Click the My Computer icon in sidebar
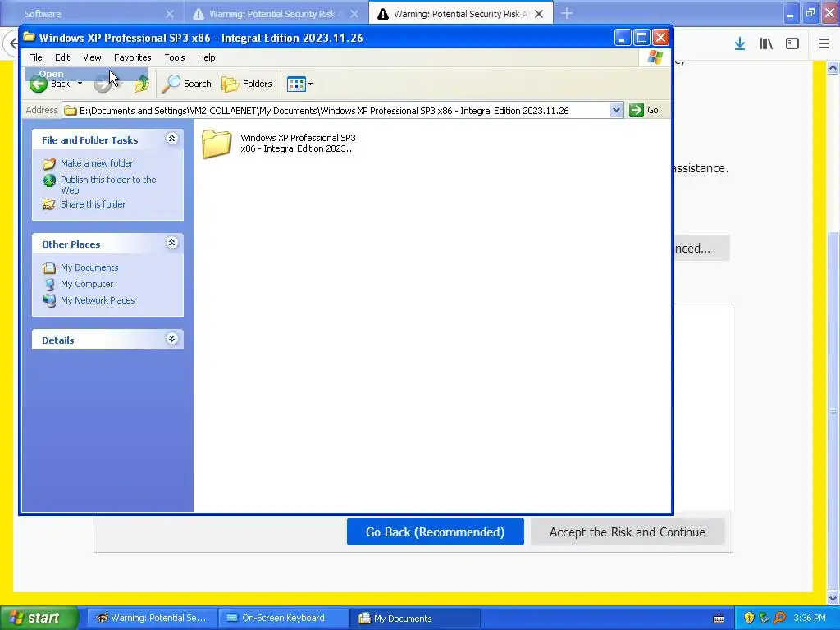 coord(49,284)
